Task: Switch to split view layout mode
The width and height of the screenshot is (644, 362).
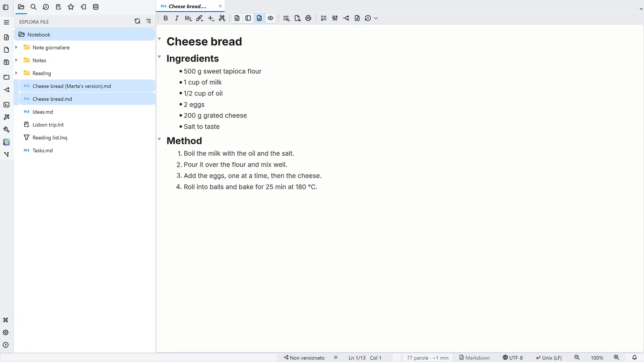Action: [248, 18]
